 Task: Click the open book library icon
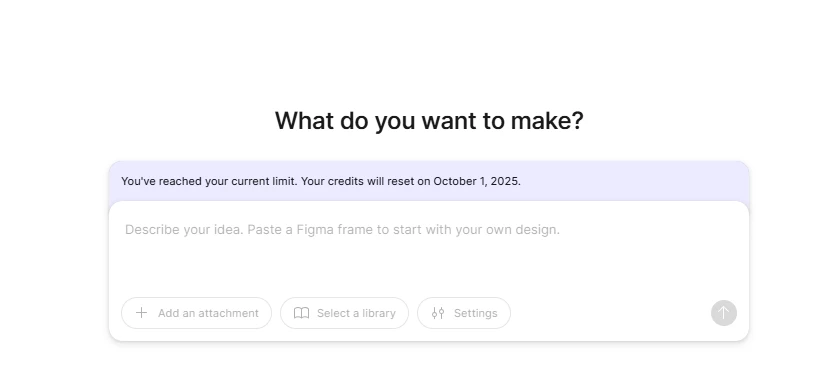coord(301,313)
